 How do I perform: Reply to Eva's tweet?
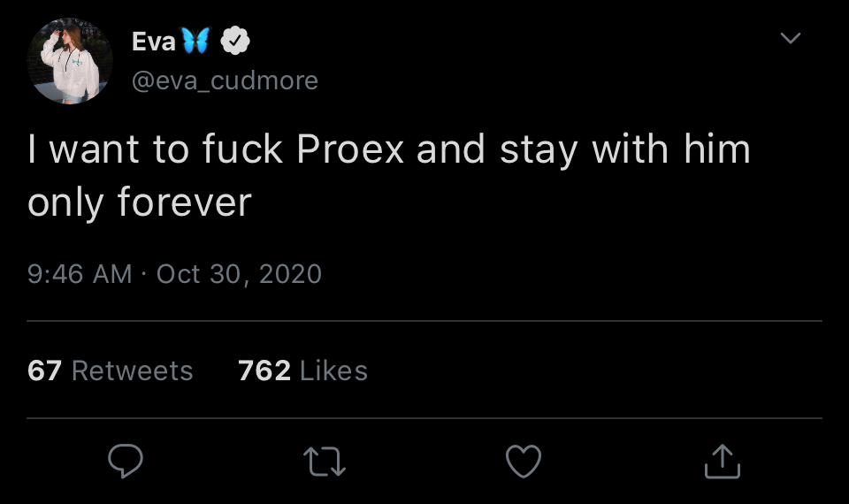(x=126, y=461)
